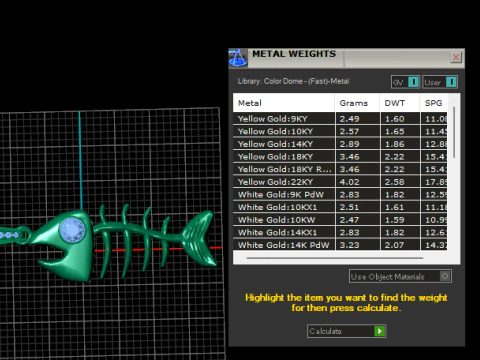Close the Metal Weights dialog
Image resolution: width=480 pixels, height=360 pixels.
click(x=456, y=57)
